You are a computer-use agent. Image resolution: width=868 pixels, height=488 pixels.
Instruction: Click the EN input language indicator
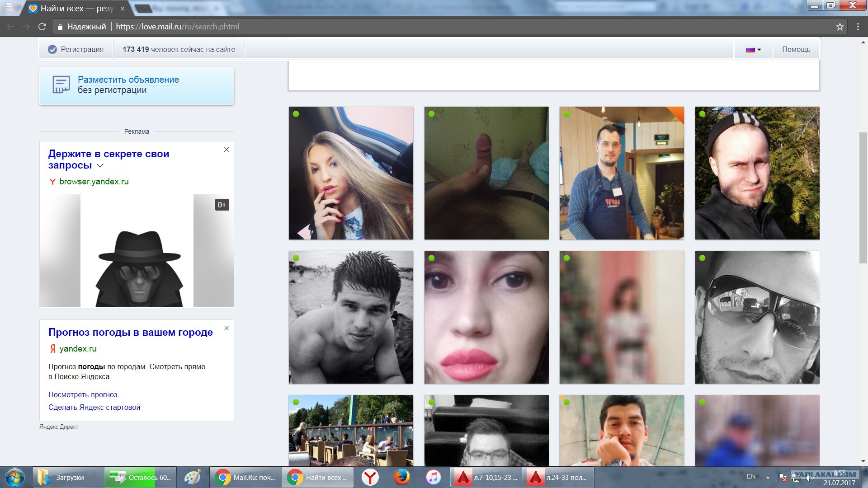[x=751, y=477]
